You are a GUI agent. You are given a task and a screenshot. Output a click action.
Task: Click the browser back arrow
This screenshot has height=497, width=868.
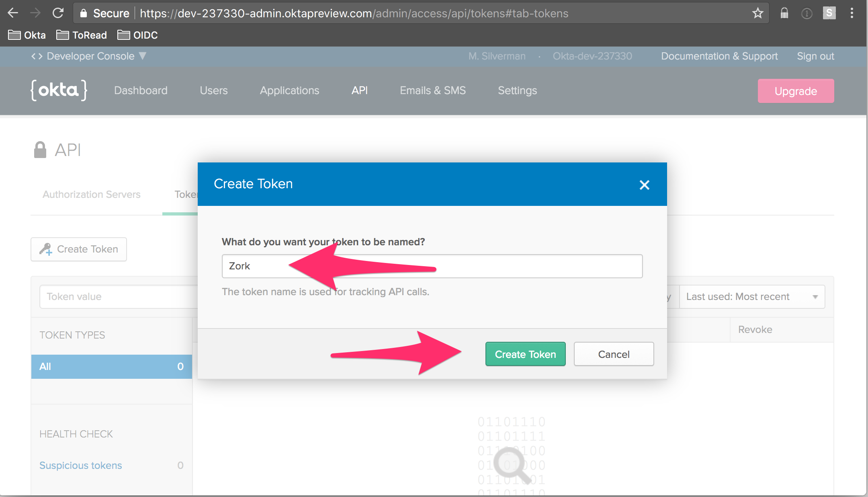(x=13, y=13)
